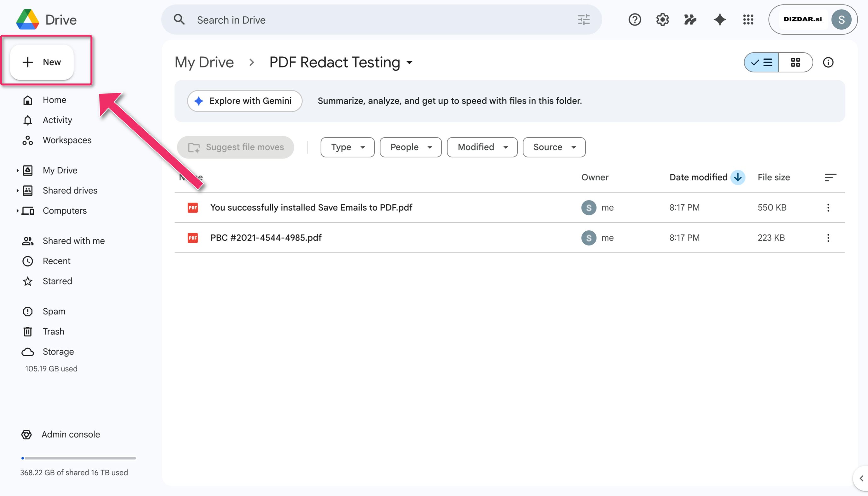Open the Trash section

53,331
